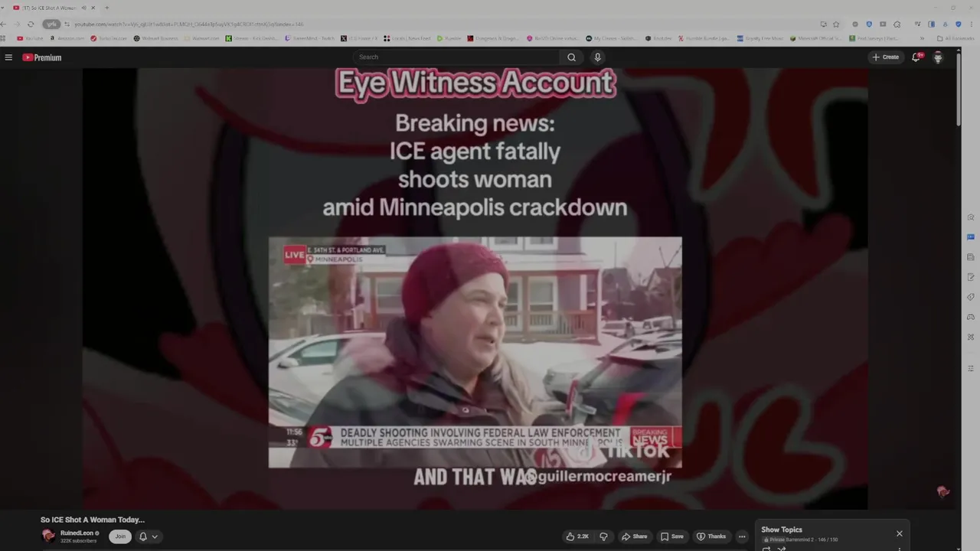This screenshot has width=980, height=551.
Task: Go to YouTube Premium home logo
Action: point(41,57)
